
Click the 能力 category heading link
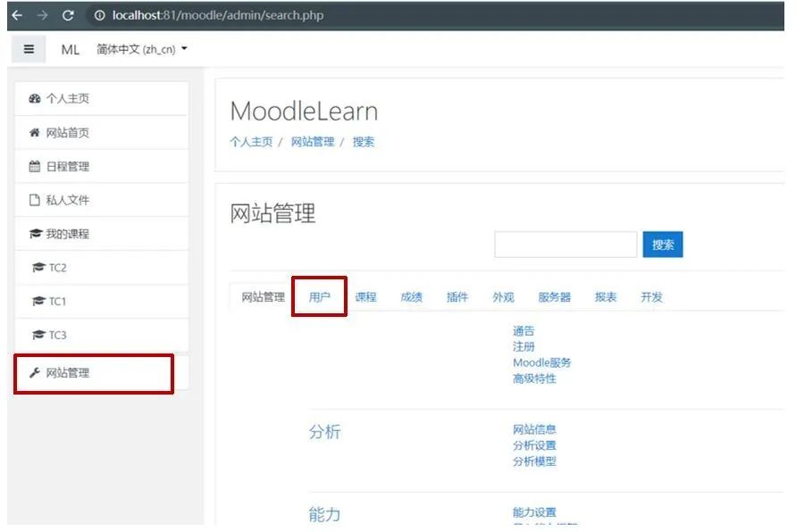[325, 515]
